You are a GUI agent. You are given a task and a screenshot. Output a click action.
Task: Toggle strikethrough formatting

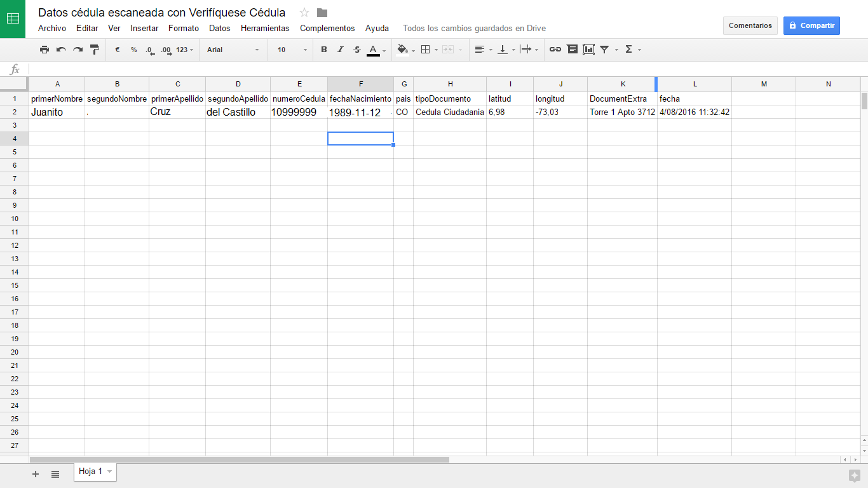click(x=357, y=50)
